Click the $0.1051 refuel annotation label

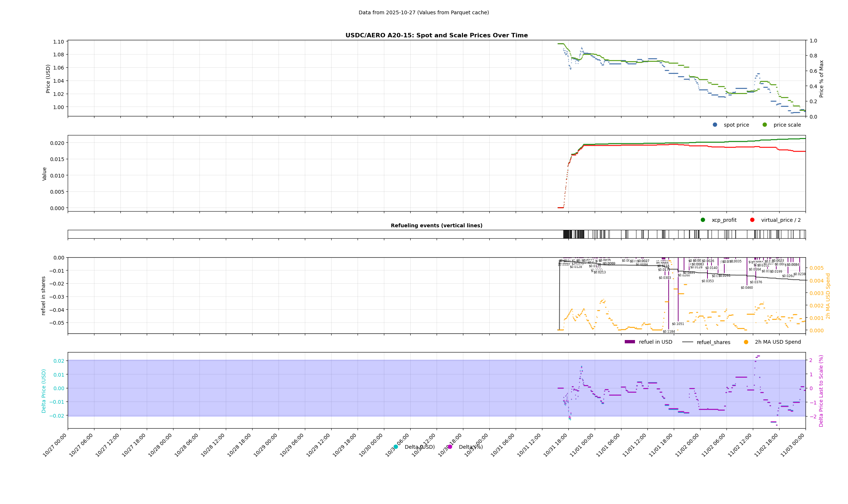pos(678,324)
